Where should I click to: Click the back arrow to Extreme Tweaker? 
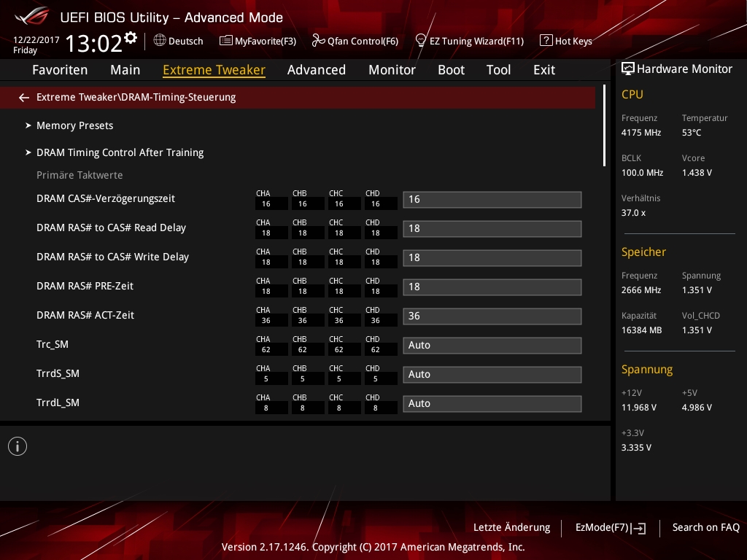tap(24, 98)
